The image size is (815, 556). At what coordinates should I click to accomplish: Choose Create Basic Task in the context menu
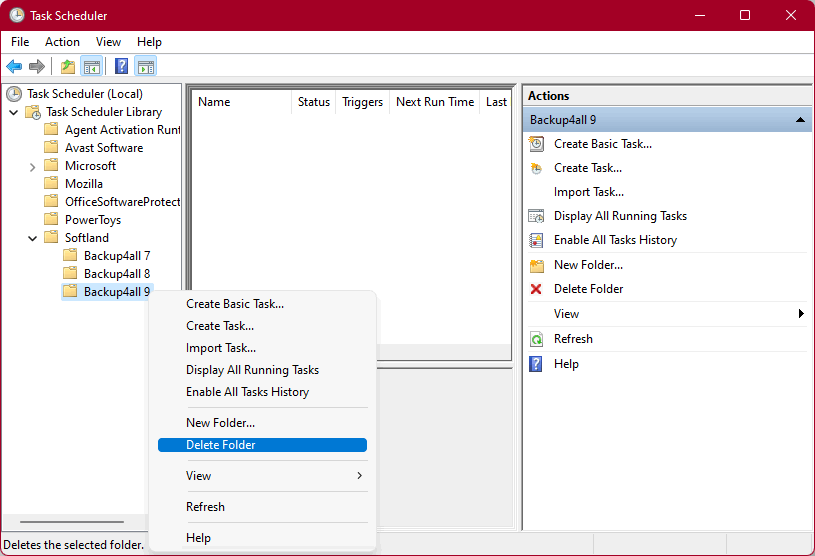[x=262, y=304]
